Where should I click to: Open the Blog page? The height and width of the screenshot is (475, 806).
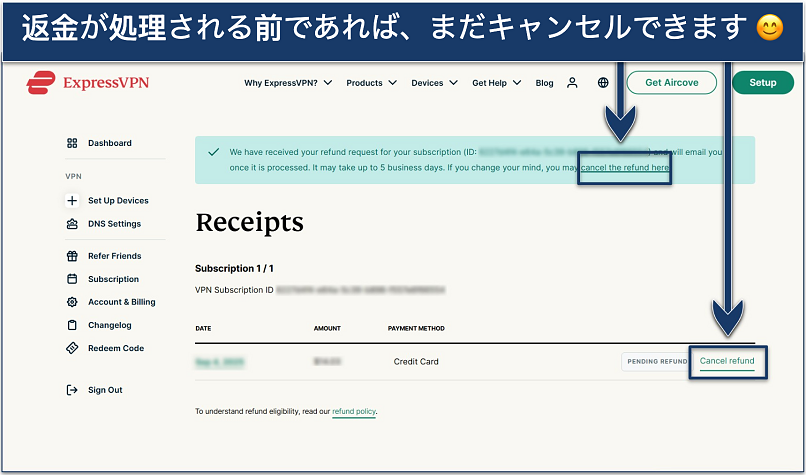pos(544,83)
